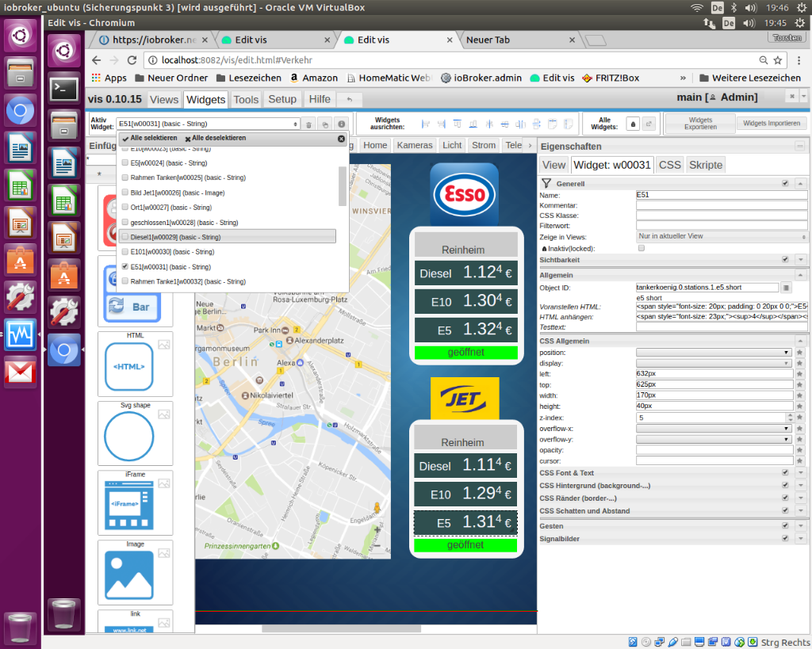Image resolution: width=812 pixels, height=649 pixels.
Task: Click Alle deselektieren in the widget list
Action: click(x=216, y=138)
